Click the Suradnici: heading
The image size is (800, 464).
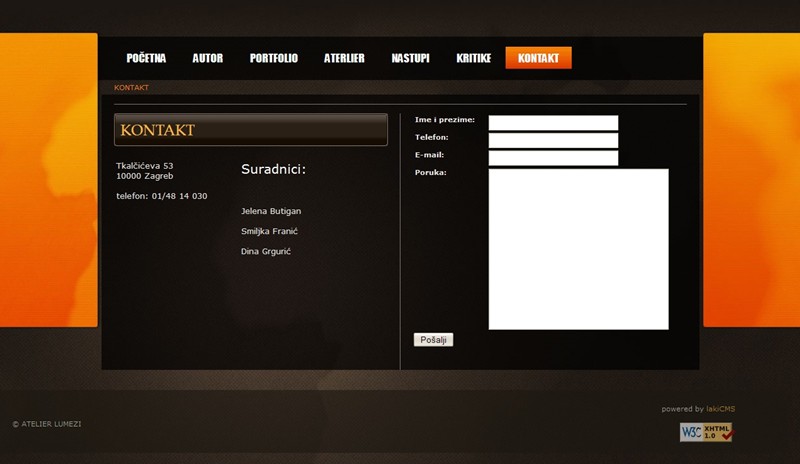[273, 169]
